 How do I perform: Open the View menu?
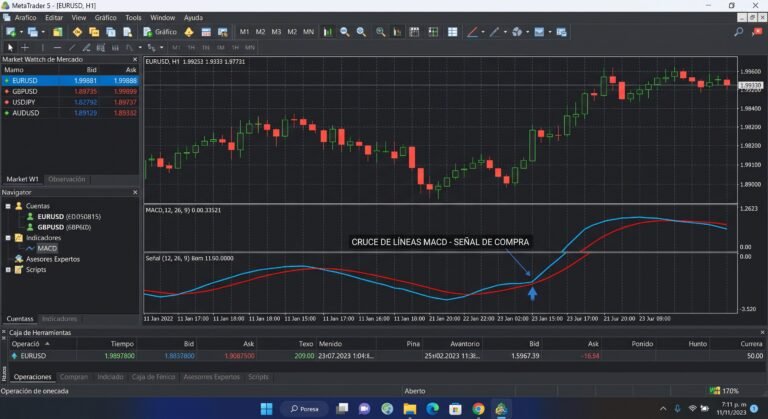click(x=79, y=18)
